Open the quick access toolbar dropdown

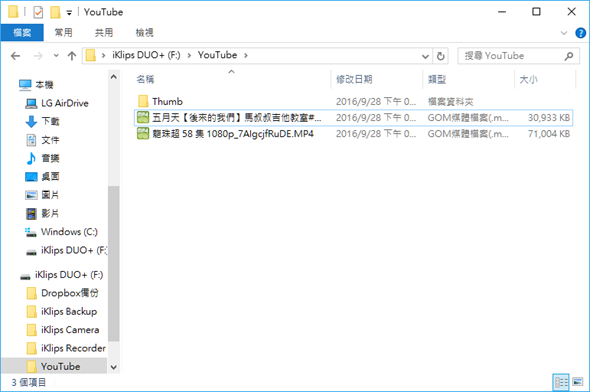pyautogui.click(x=69, y=13)
